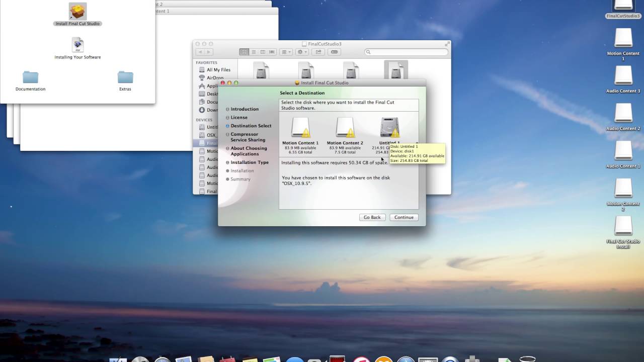Open the Documentation folder
Image resolution: width=644 pixels, height=362 pixels.
click(30, 77)
